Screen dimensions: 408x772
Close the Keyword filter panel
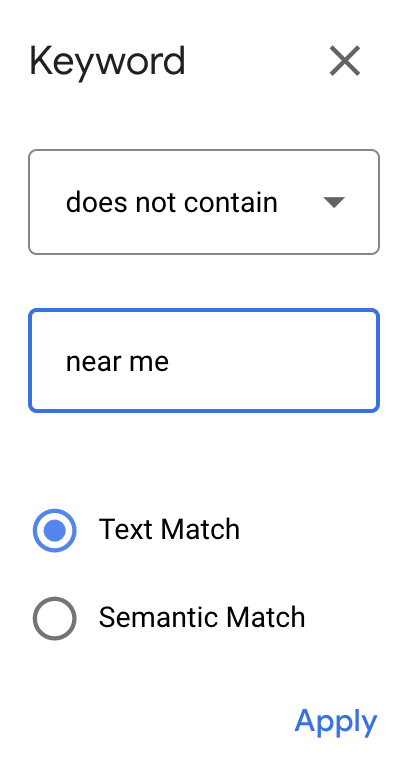click(345, 61)
